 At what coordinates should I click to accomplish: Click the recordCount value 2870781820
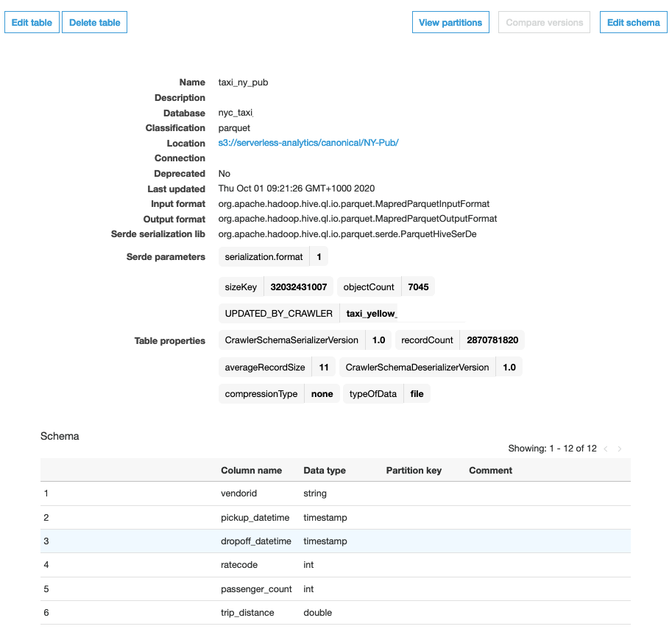coord(492,340)
